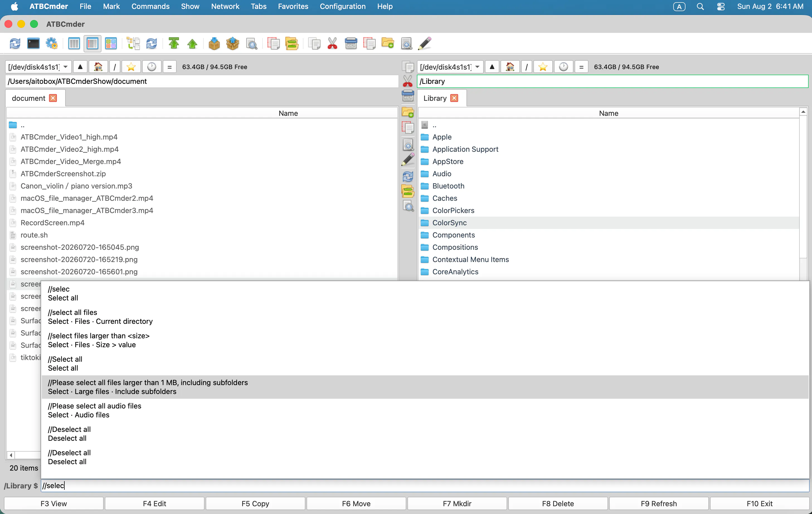Click the view file icon in toolbar

[x=406, y=44]
